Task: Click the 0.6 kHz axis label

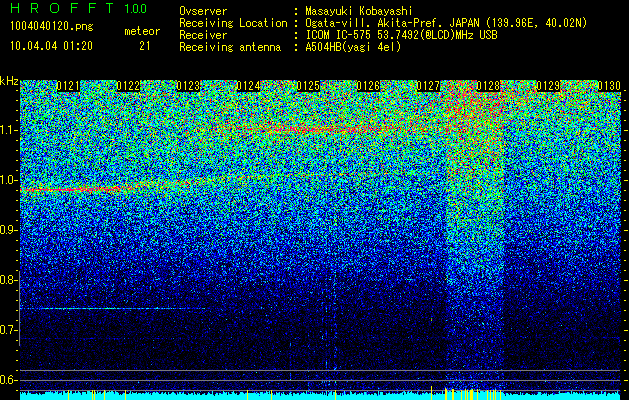Action: coord(8,380)
